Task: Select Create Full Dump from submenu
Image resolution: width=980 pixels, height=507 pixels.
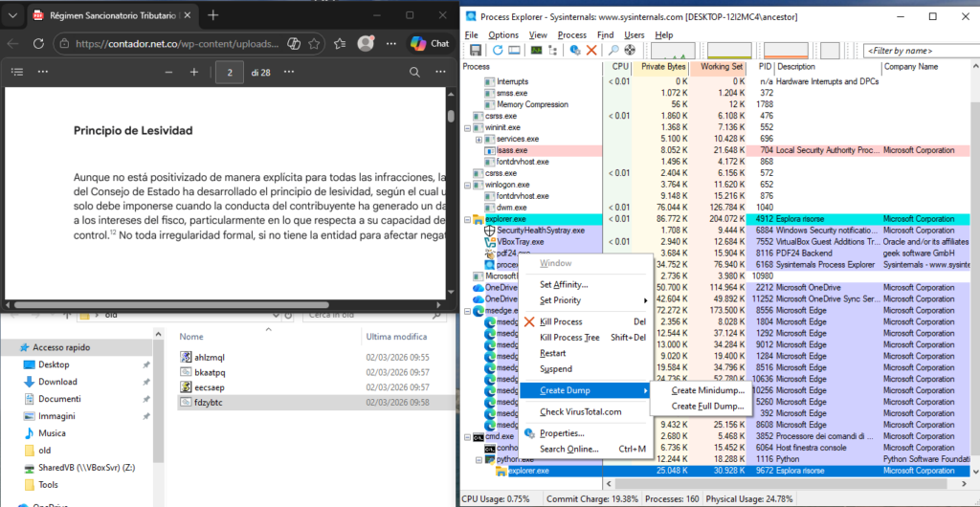Action: (x=710, y=407)
